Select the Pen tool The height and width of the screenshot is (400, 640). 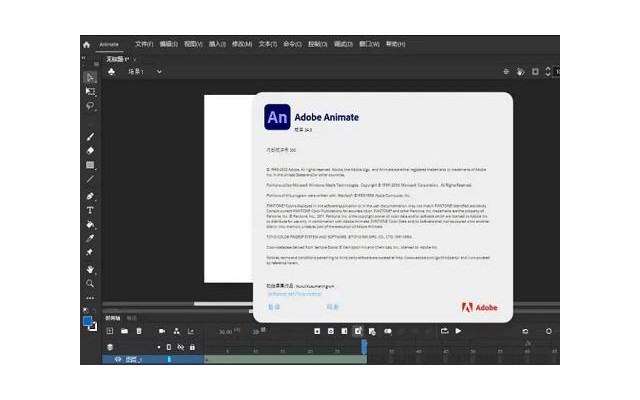pos(90,196)
